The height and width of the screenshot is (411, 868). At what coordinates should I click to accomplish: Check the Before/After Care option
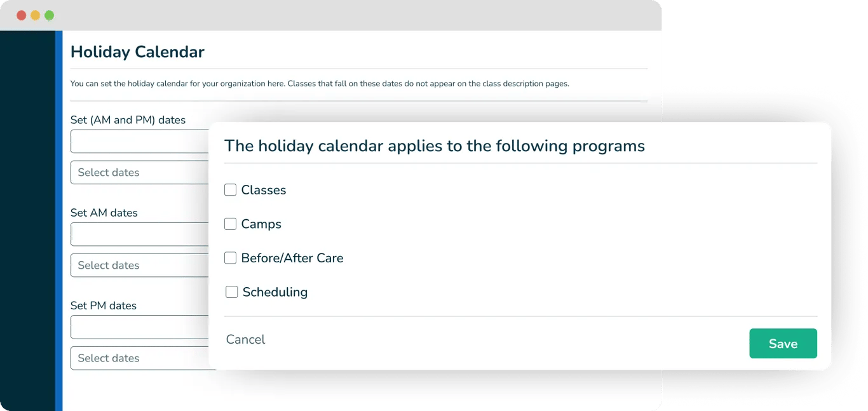coord(230,258)
